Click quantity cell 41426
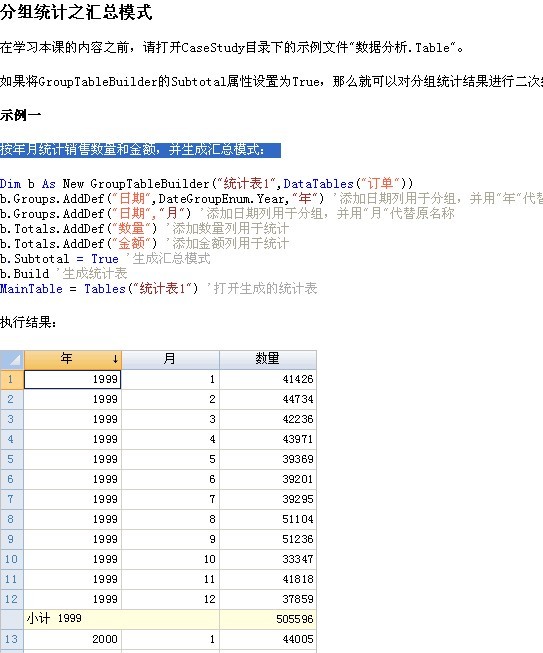 pos(268,379)
